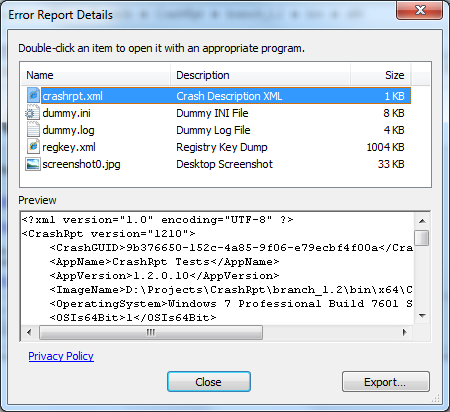The image size is (450, 412).
Task: Click the CrashGUID line in the preview
Action: [231, 248]
